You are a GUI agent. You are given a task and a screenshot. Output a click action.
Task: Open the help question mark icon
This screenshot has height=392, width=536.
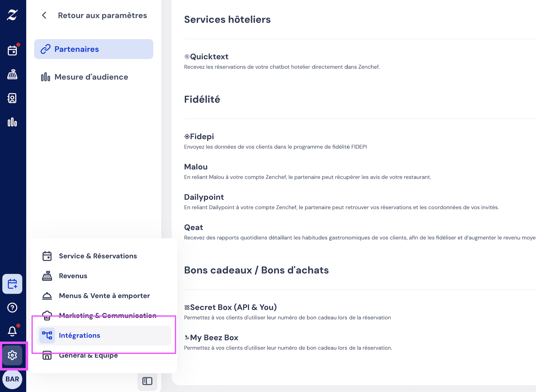(12, 307)
